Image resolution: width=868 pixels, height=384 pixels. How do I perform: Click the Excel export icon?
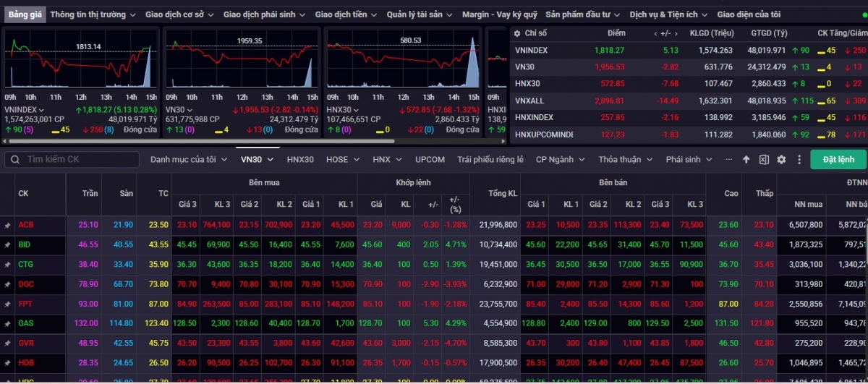[764, 160]
